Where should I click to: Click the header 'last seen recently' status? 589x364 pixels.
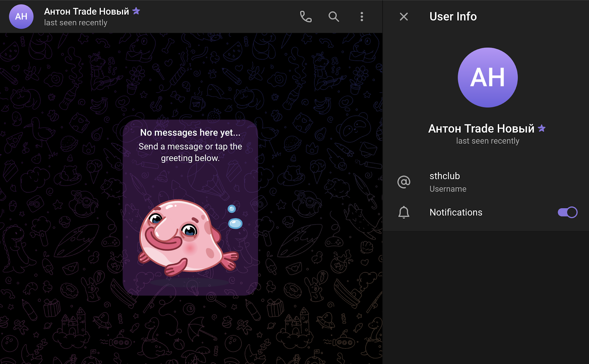(75, 23)
